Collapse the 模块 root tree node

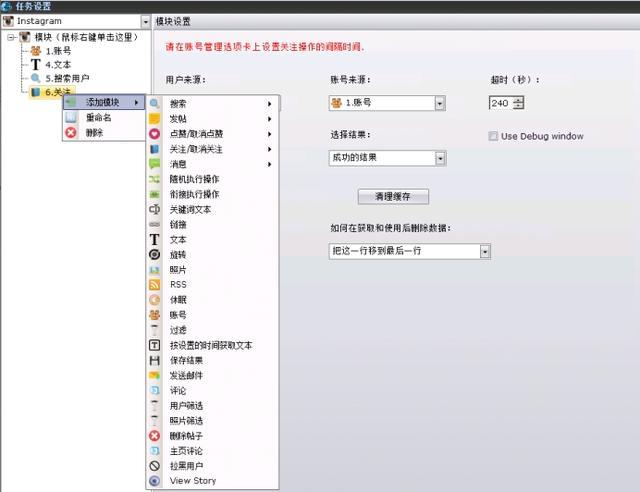pyautogui.click(x=11, y=38)
